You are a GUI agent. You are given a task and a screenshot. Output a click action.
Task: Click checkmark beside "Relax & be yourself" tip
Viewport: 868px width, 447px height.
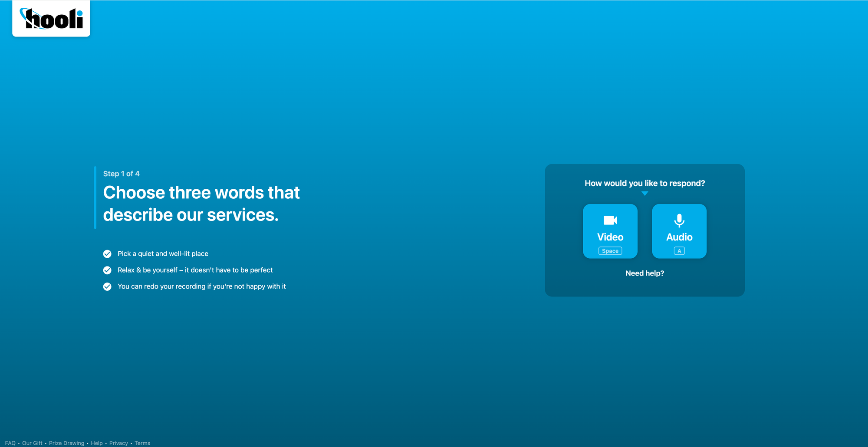pyautogui.click(x=107, y=270)
